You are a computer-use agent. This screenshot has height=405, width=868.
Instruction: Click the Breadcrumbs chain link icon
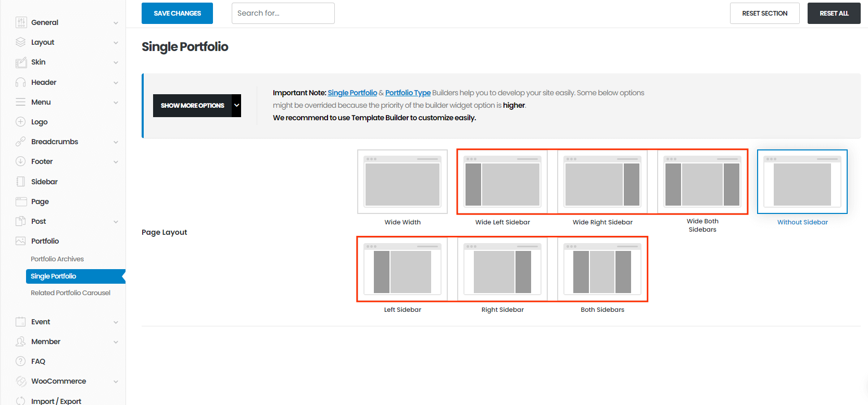click(21, 142)
